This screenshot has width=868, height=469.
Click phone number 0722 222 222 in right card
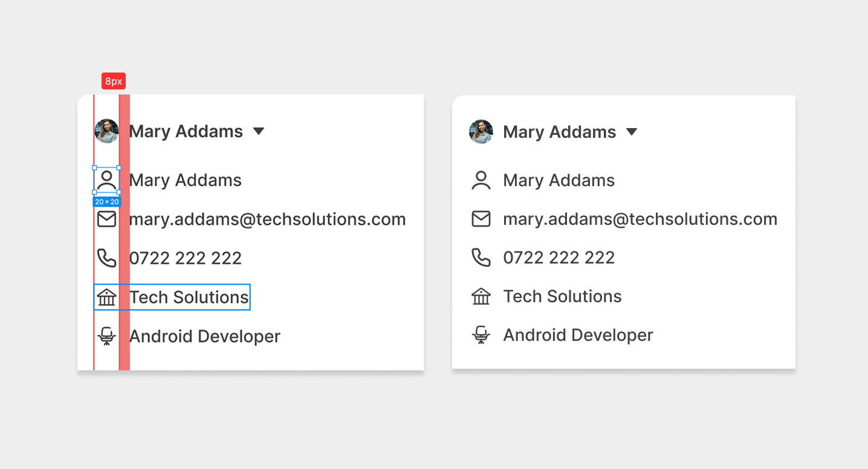click(x=559, y=257)
